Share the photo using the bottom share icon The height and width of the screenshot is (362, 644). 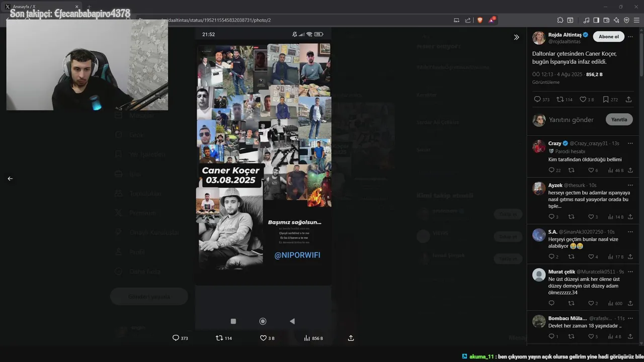(351, 338)
